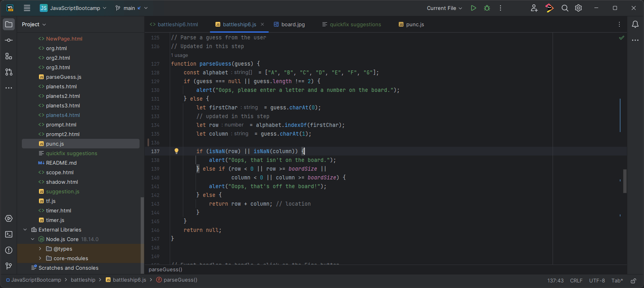Open IDE settings gear icon
The width and height of the screenshot is (644, 288).
[x=578, y=8]
